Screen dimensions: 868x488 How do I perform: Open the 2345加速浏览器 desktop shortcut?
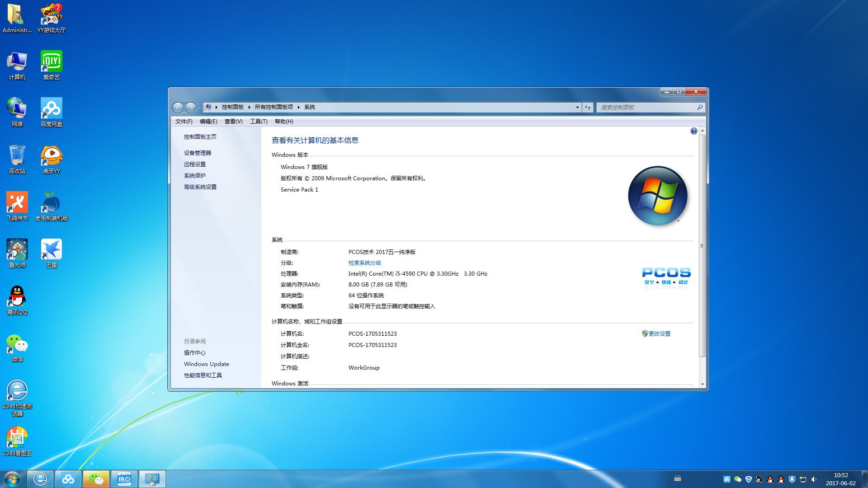tap(17, 398)
